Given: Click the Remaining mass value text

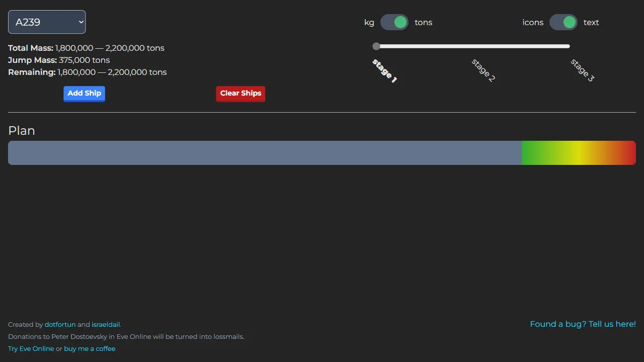Looking at the screenshot, I should (x=112, y=72).
